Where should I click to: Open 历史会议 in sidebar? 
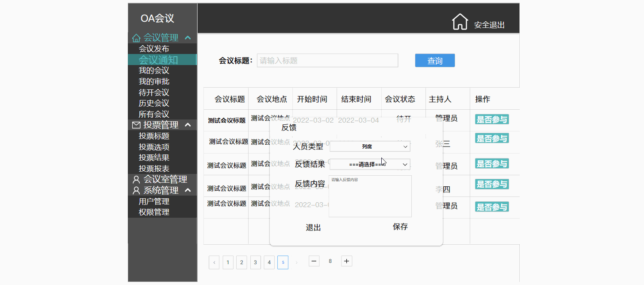point(154,103)
